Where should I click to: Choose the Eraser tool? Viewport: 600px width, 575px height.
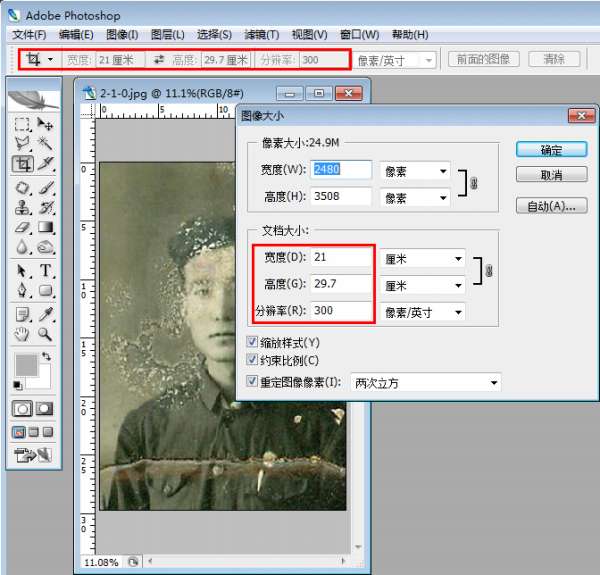click(x=22, y=228)
